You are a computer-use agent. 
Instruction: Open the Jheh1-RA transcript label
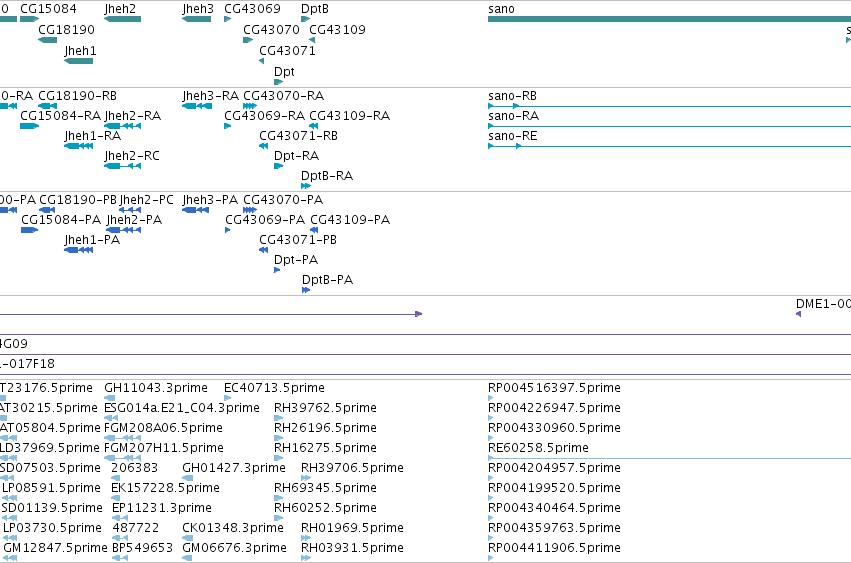(x=93, y=136)
